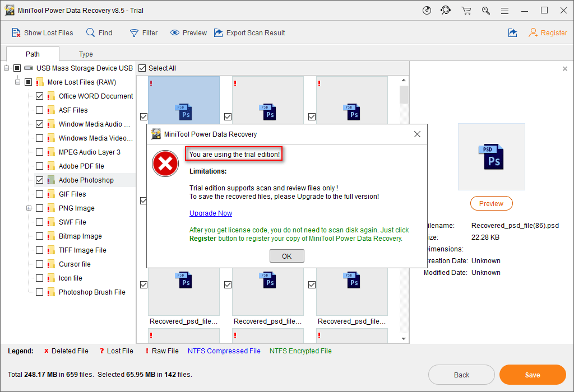Click the share arrow icon near Register
This screenshot has width=574, height=392.
pos(512,33)
